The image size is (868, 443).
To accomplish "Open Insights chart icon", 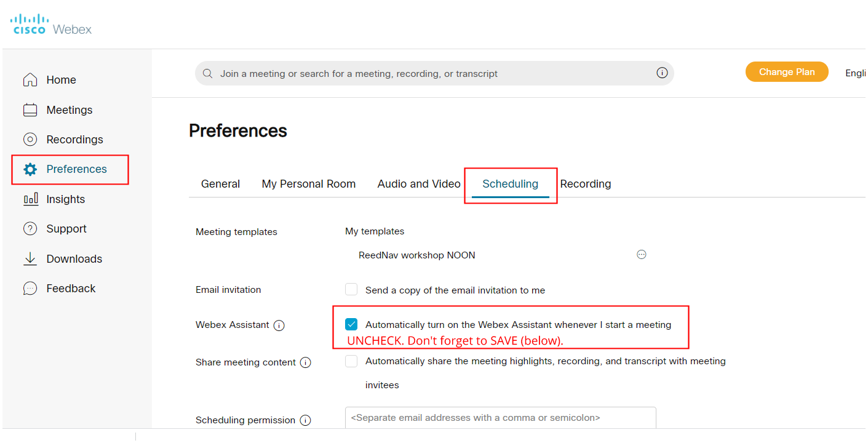I will (x=30, y=199).
